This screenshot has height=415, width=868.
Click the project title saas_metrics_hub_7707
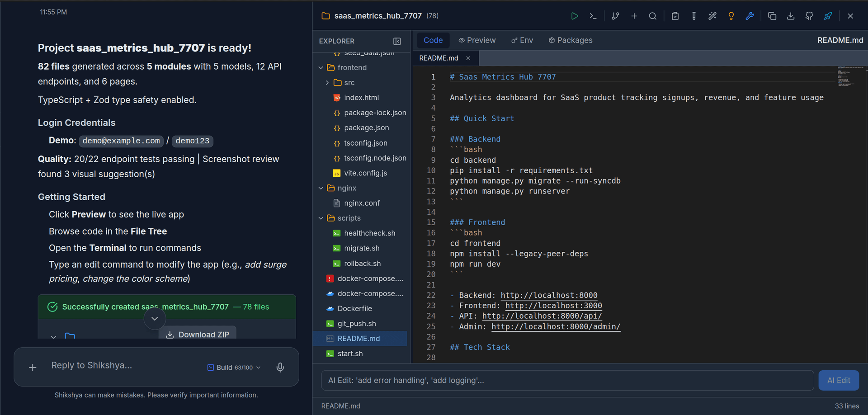click(378, 16)
